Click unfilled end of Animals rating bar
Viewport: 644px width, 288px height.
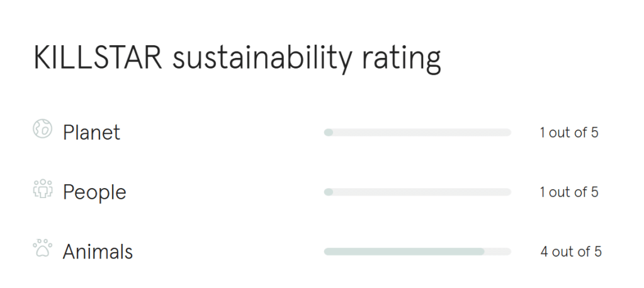(498, 252)
